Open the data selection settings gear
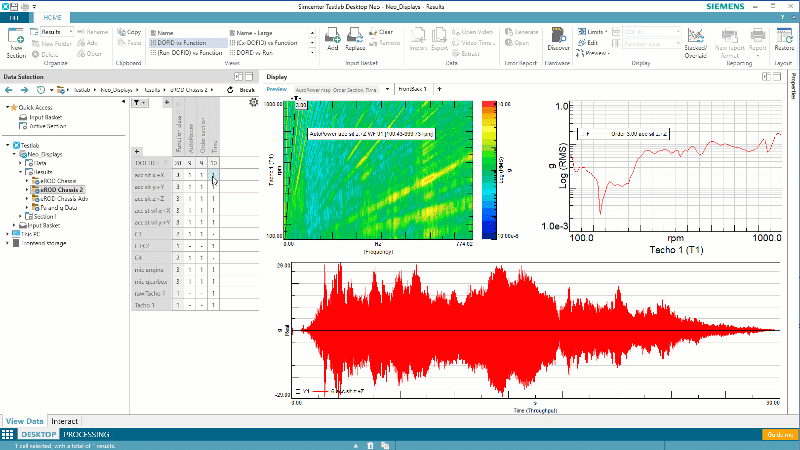 tap(253, 103)
